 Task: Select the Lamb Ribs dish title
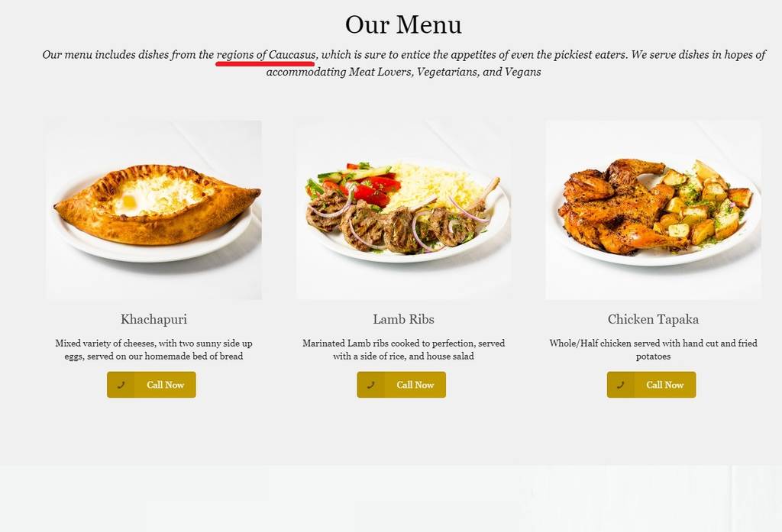(403, 319)
